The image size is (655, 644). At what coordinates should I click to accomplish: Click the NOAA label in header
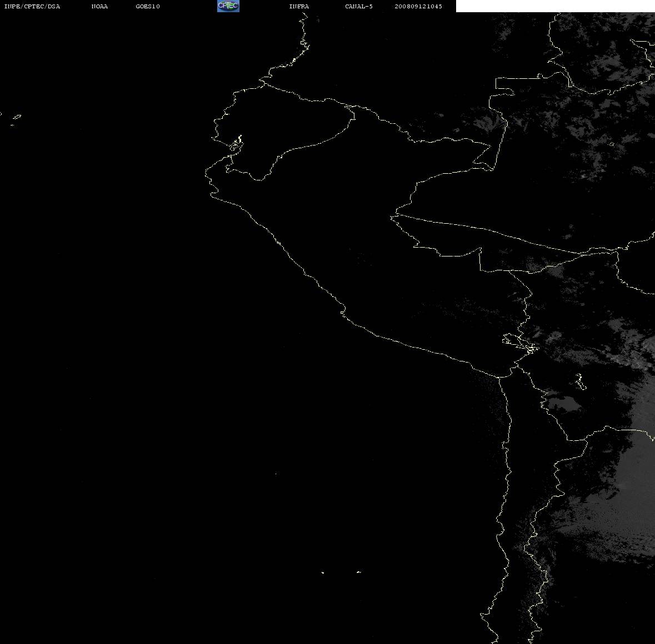click(99, 6)
